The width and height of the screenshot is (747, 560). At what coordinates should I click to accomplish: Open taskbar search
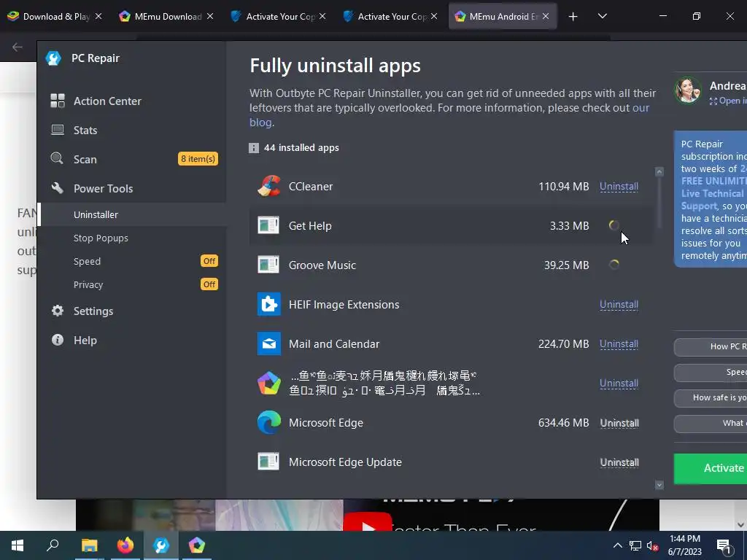pos(53,545)
